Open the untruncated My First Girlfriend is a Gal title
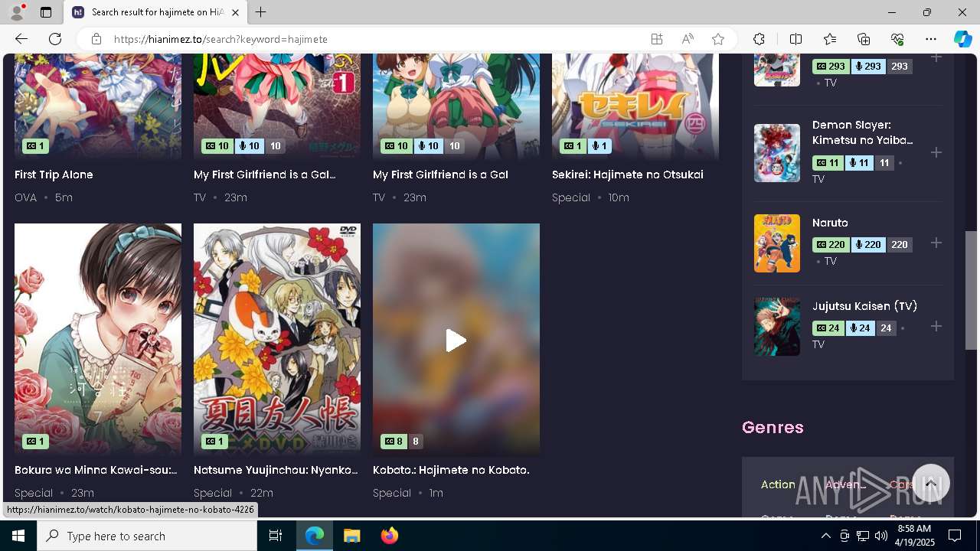Viewport: 980px width, 551px height. 440,174
